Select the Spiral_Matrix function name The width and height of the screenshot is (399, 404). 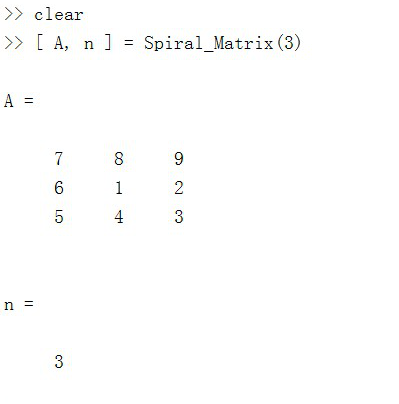pos(209,43)
